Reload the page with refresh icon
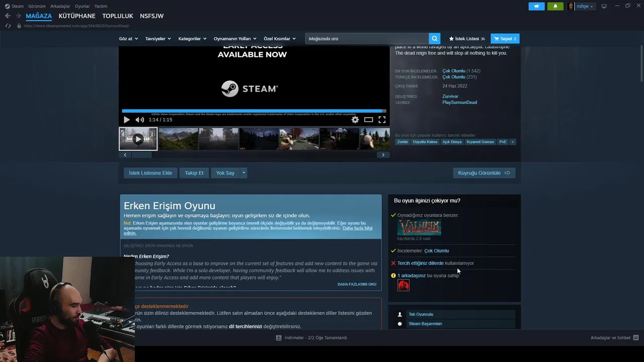Image resolution: width=644 pixels, height=362 pixels. tap(8, 26)
